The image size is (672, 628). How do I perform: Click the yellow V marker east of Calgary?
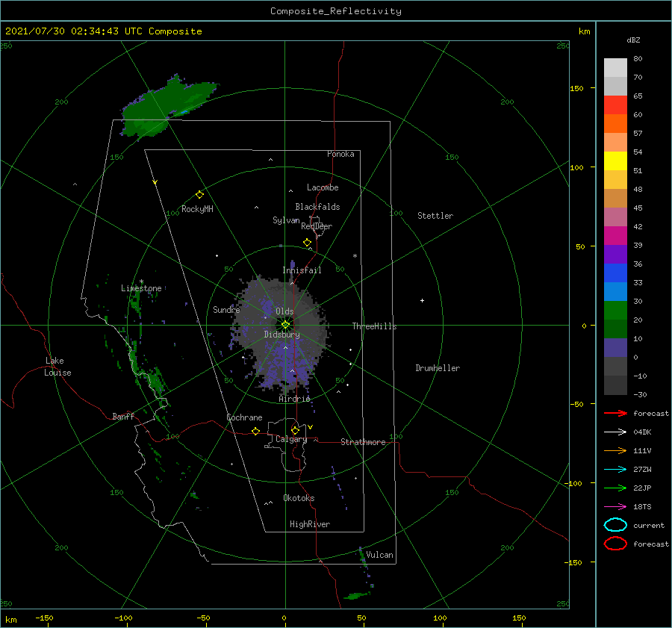pos(310,427)
